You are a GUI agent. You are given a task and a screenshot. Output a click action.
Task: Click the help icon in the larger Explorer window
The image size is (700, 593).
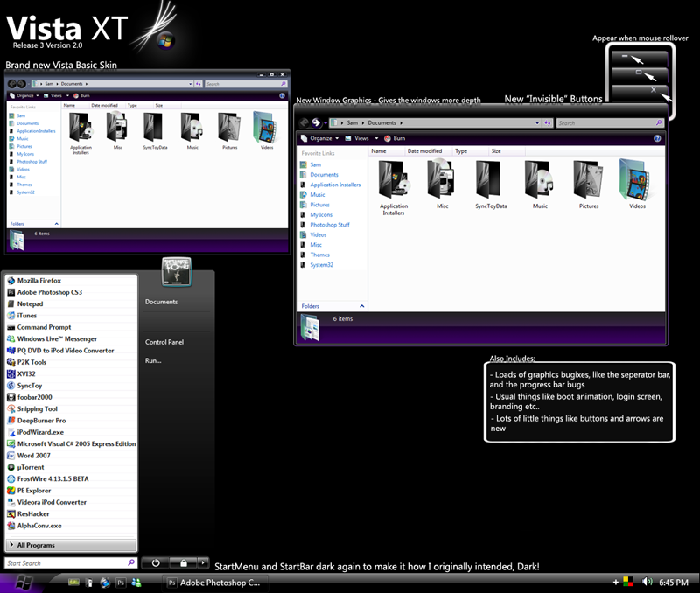tap(656, 138)
